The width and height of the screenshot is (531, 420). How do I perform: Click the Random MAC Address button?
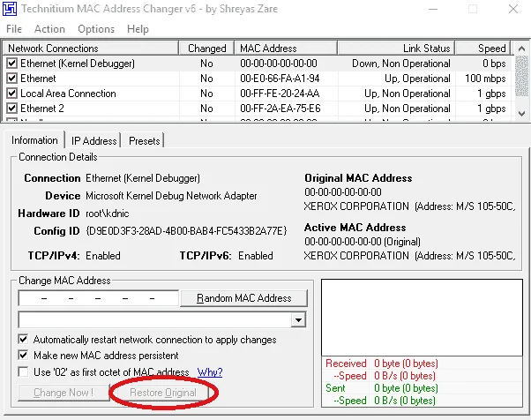pos(243,298)
